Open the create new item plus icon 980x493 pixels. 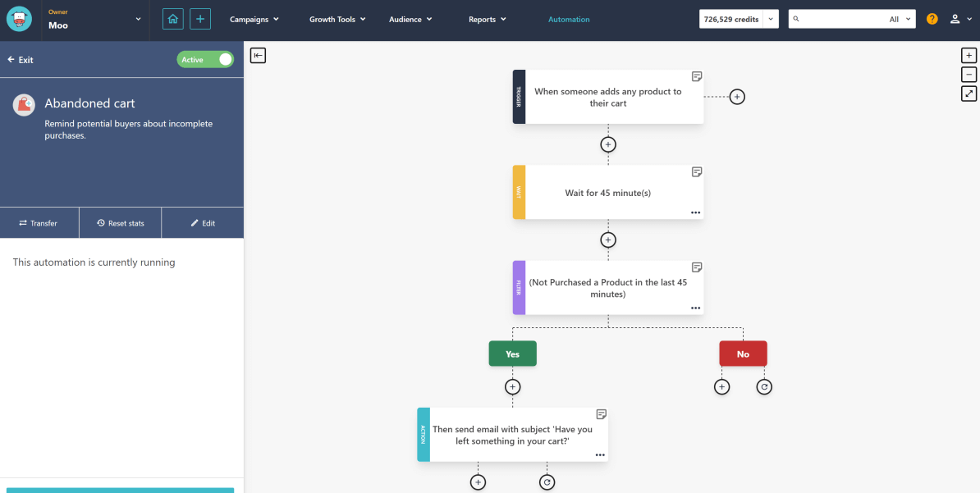click(199, 18)
